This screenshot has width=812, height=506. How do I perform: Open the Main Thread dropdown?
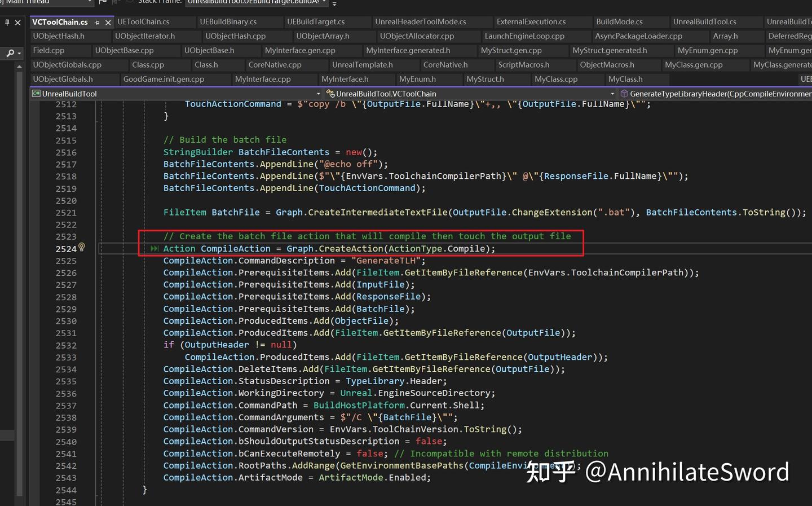click(x=89, y=2)
